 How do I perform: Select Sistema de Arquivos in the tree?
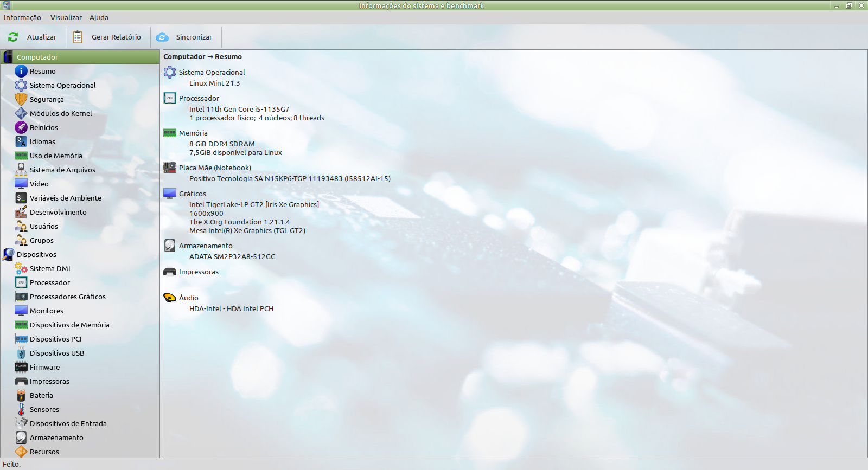(x=62, y=170)
